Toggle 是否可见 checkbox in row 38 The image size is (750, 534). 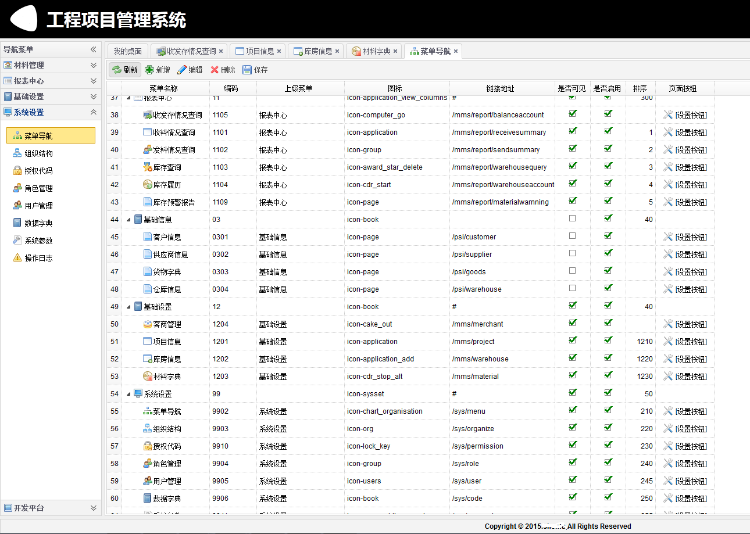[572, 114]
